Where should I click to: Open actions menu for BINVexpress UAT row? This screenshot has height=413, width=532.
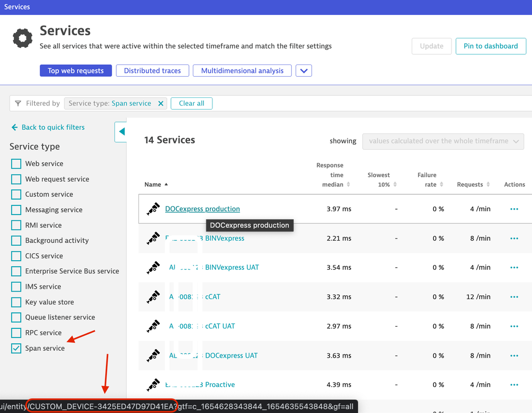[x=514, y=268]
